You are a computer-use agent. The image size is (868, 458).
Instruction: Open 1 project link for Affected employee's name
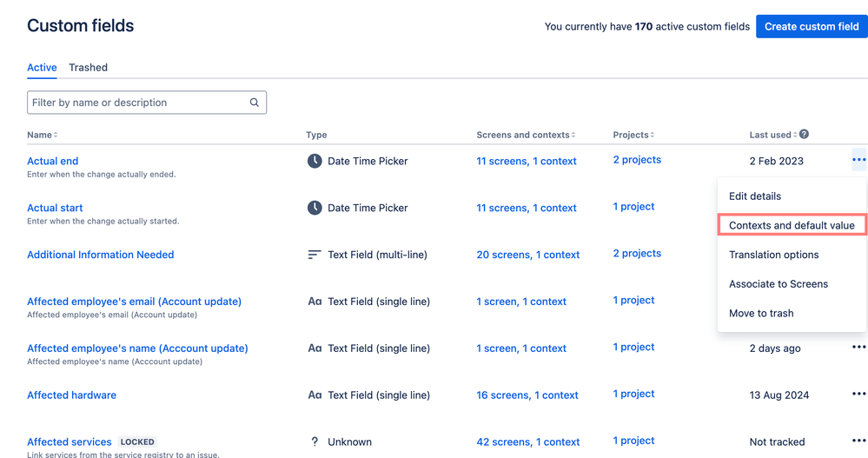[633, 347]
